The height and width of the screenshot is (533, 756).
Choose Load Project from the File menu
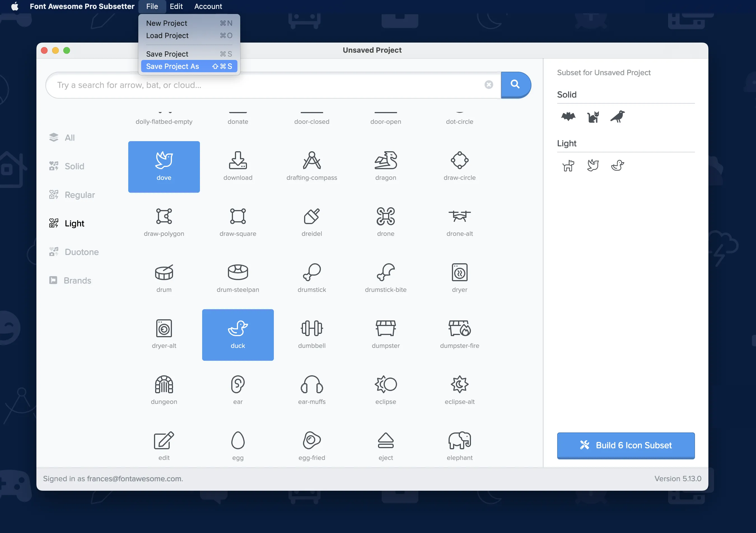167,36
